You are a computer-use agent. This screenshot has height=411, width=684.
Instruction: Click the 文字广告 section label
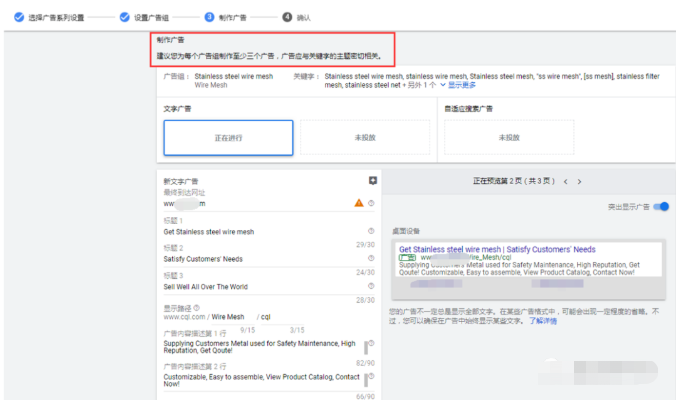point(177,109)
